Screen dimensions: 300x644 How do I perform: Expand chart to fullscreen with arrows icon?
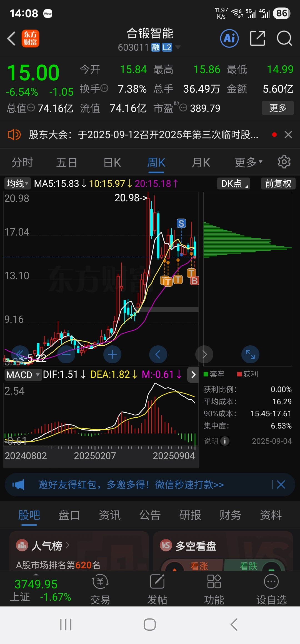coord(250,354)
